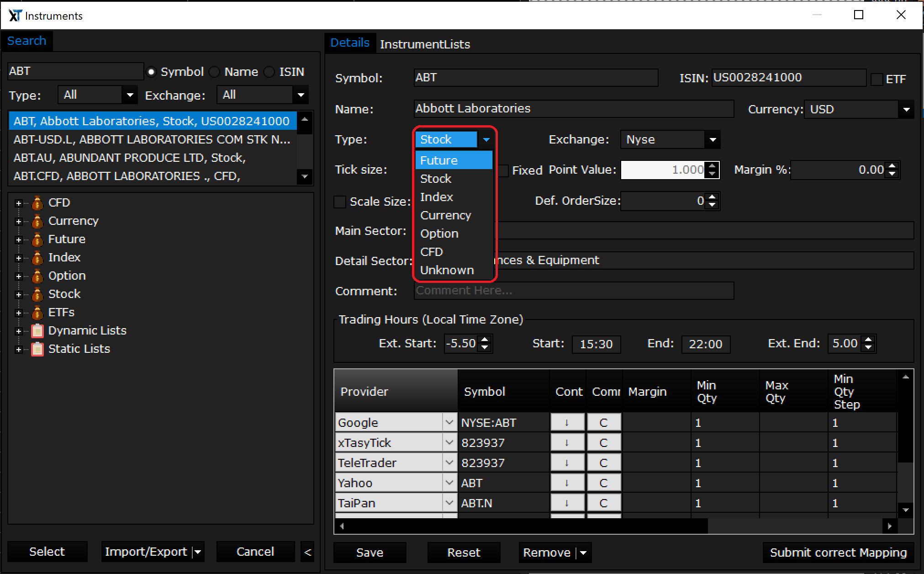Viewport: 924px width, 574px height.
Task: Expand the Stock tree node
Action: (x=19, y=295)
